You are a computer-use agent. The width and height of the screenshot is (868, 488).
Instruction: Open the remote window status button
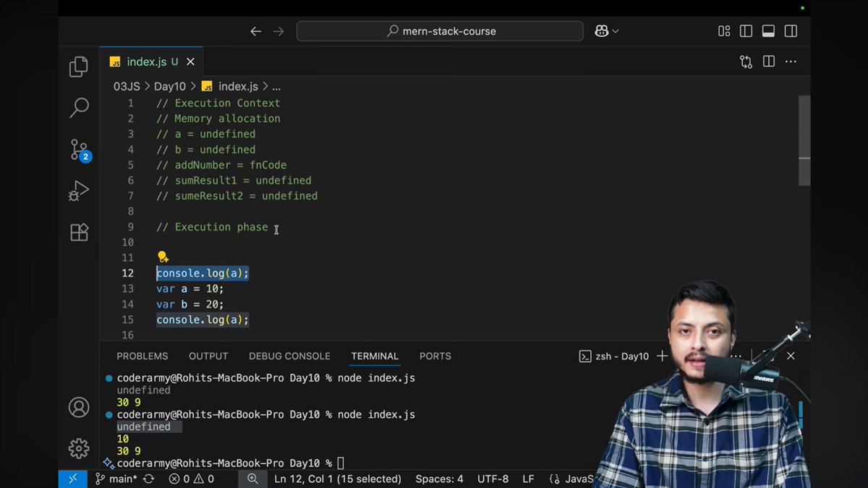[x=72, y=479]
